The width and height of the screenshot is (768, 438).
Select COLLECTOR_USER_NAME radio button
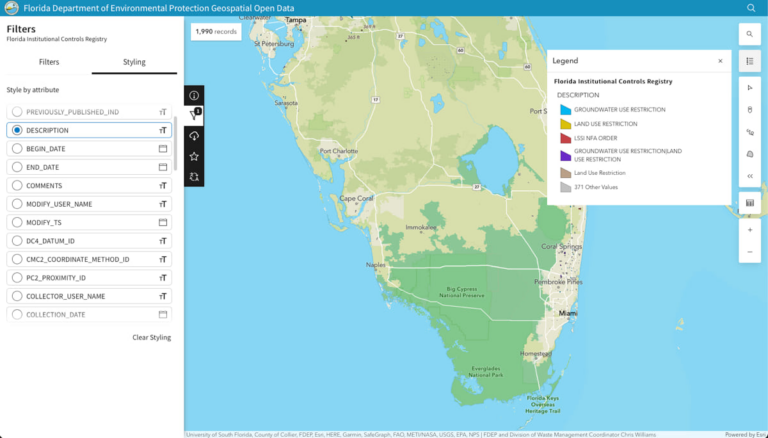click(17, 296)
